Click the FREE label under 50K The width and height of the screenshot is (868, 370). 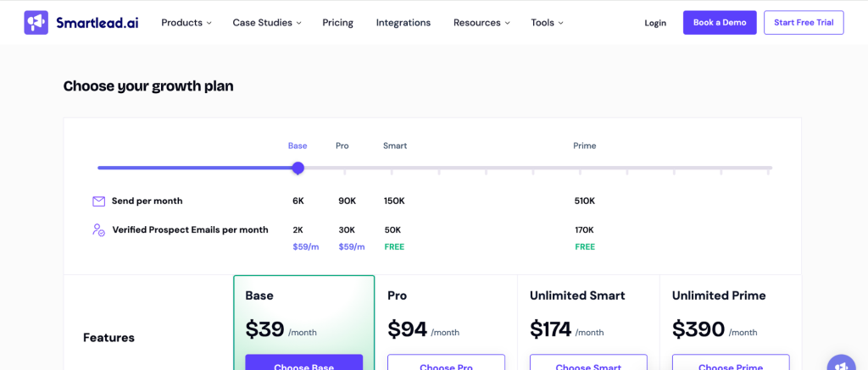(394, 246)
